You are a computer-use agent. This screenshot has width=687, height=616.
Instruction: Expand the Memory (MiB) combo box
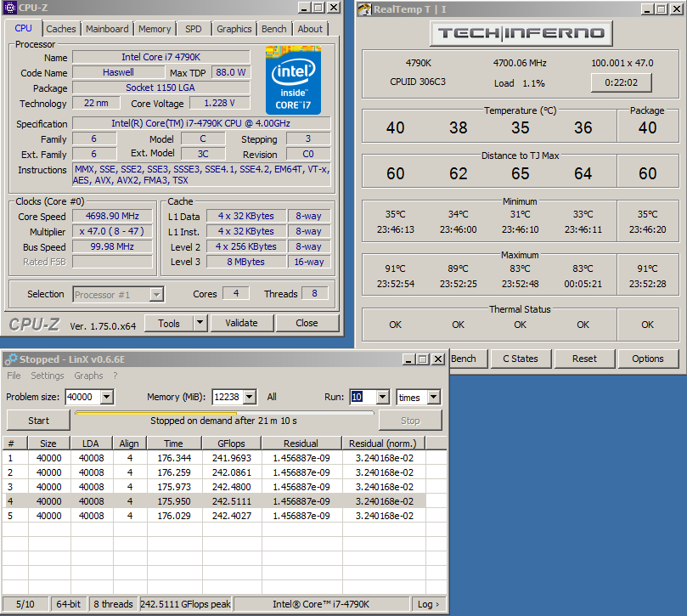[x=251, y=398]
